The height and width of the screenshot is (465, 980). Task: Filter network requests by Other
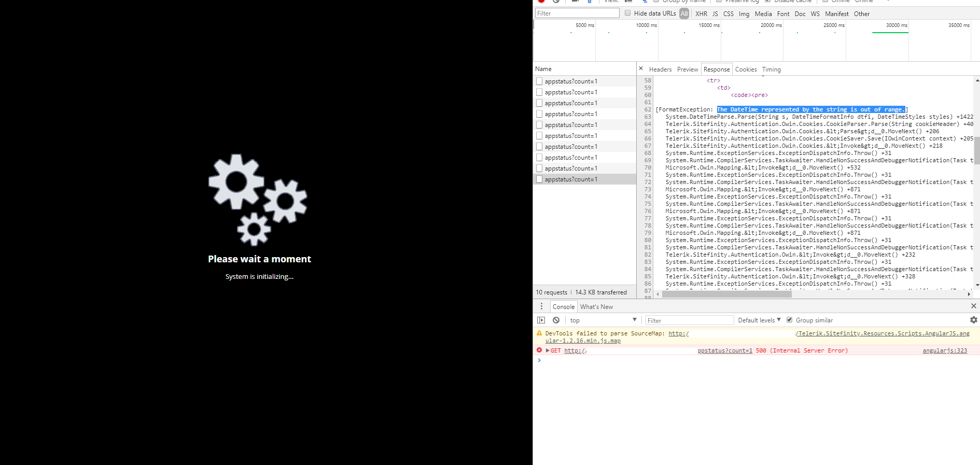[862, 14]
